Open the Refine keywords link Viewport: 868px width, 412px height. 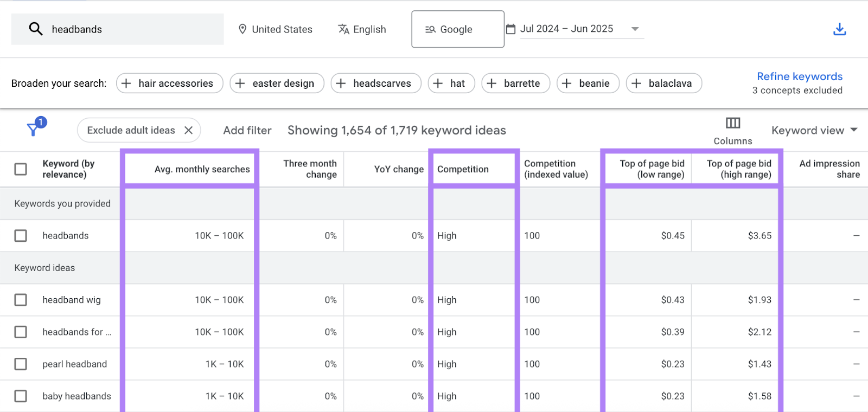[799, 76]
